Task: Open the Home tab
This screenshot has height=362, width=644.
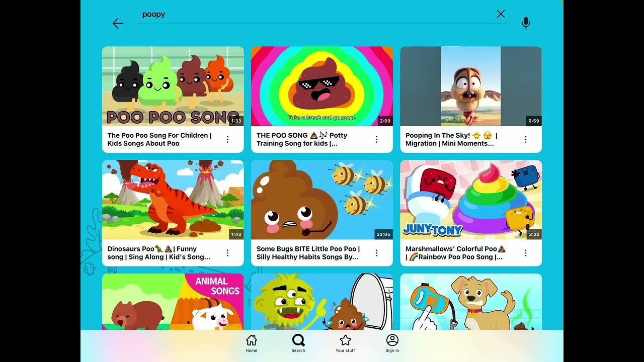Action: [x=252, y=343]
